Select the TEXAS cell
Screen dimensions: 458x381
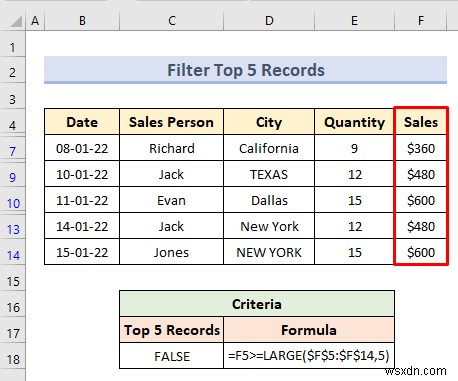tap(269, 174)
